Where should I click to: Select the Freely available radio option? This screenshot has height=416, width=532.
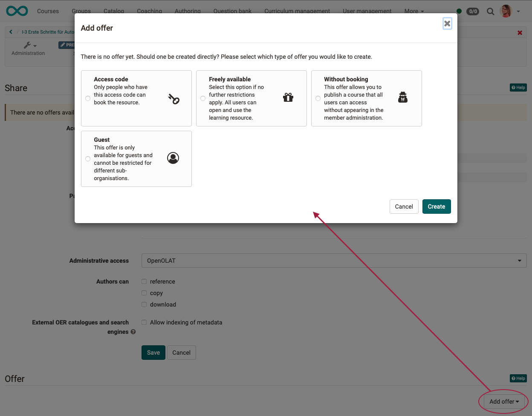(x=203, y=98)
